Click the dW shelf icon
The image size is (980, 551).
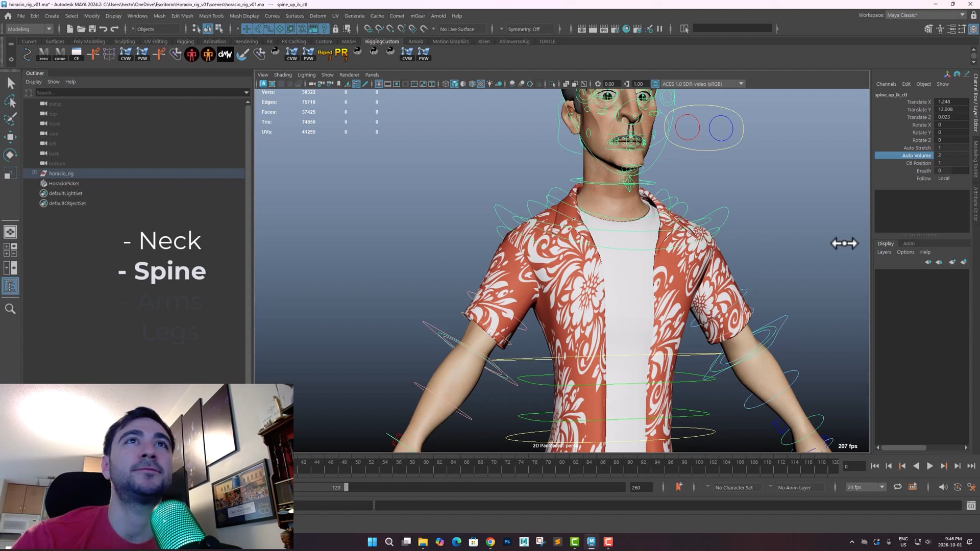(x=225, y=54)
